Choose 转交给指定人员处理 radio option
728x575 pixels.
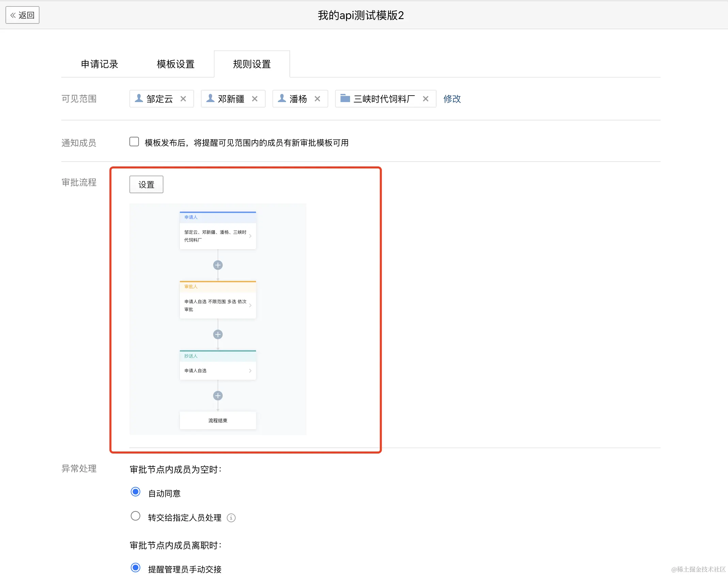136,516
